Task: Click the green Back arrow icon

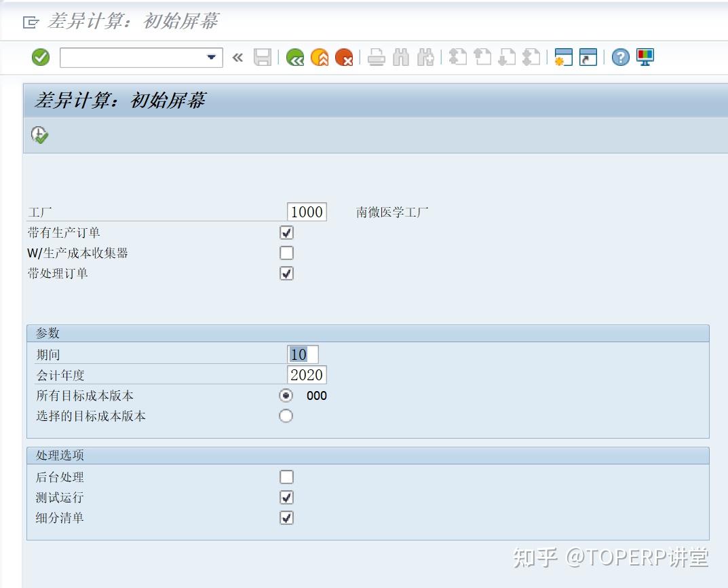Action: [x=294, y=57]
